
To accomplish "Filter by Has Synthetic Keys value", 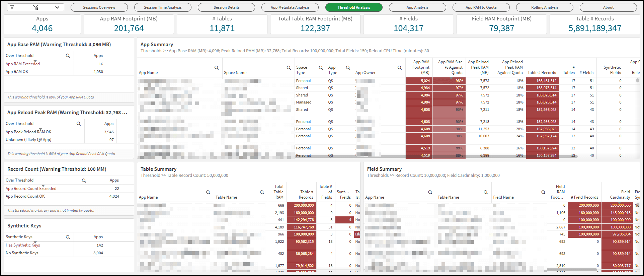I will (23, 245).
